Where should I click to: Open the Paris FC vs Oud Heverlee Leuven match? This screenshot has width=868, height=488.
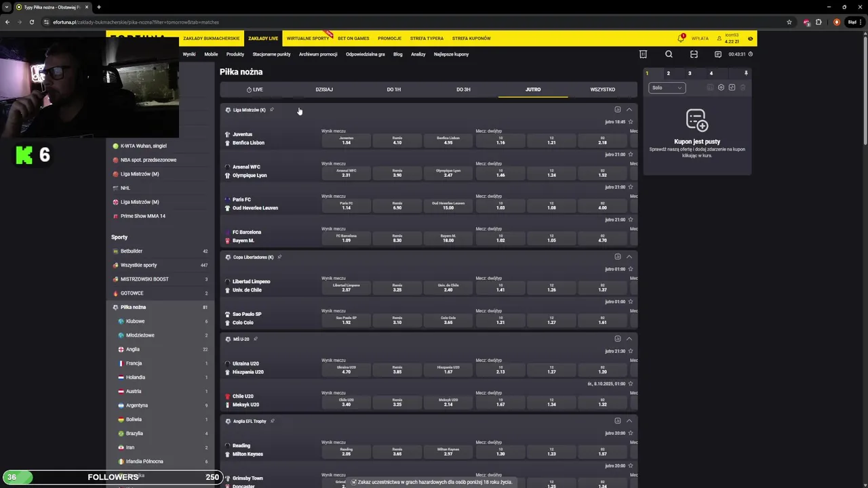point(255,203)
